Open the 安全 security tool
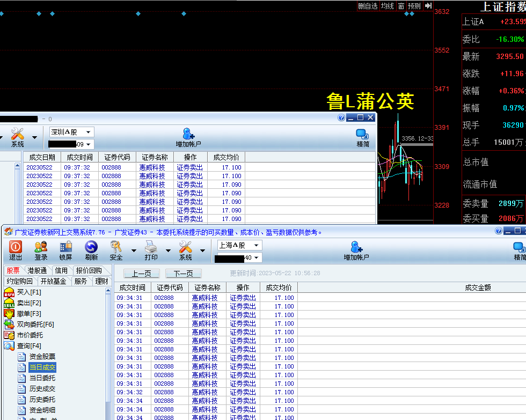 coord(116,250)
